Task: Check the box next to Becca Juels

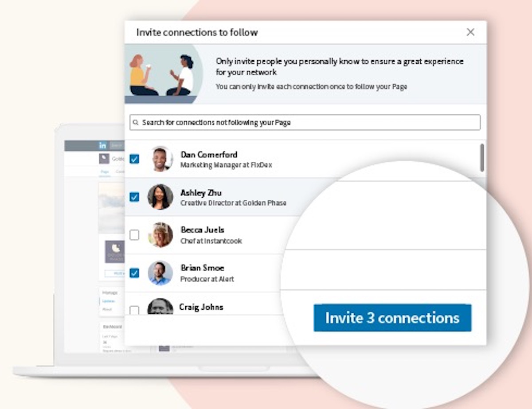Action: pos(134,235)
